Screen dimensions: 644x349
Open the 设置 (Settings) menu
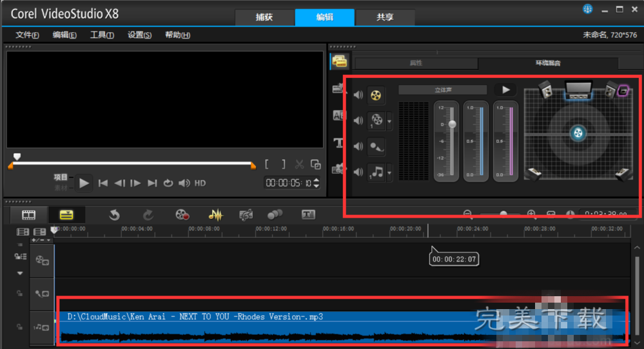tap(140, 35)
